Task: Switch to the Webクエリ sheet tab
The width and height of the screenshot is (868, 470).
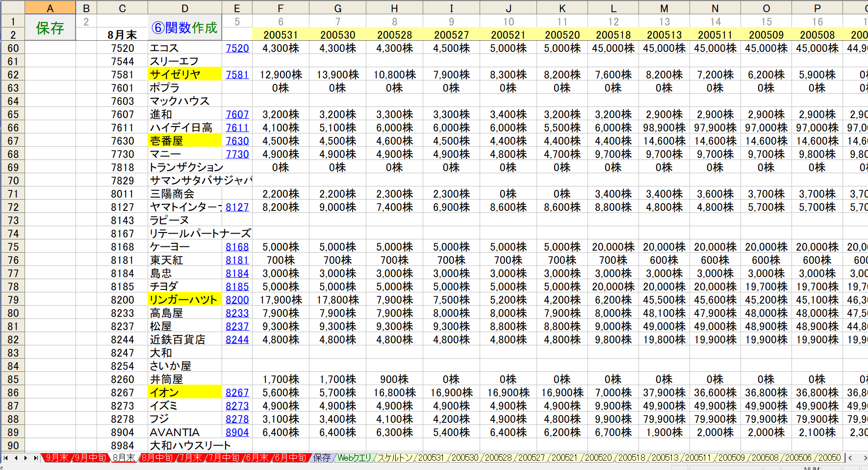Action: (354, 458)
